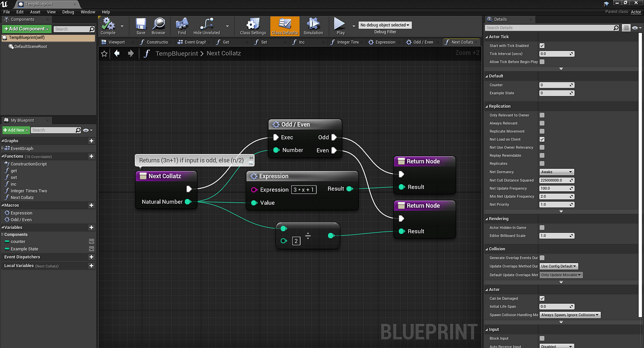This screenshot has height=348, width=644.
Task: Expand Actor Tick advanced options arrow
Action: click(x=561, y=69)
